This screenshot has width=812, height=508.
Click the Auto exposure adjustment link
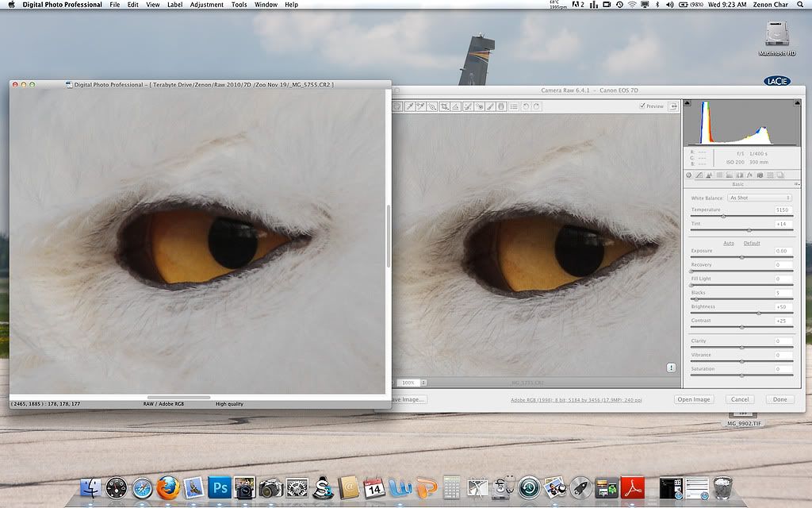click(729, 243)
